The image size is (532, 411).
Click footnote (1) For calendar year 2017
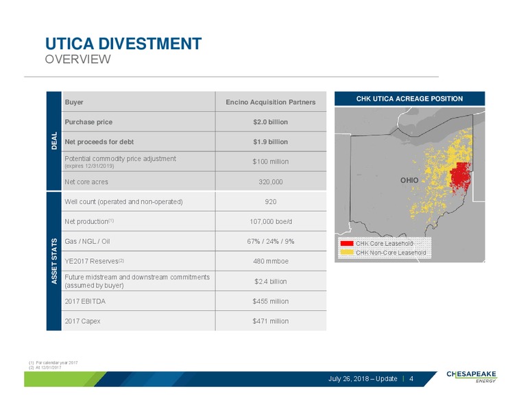53,362
